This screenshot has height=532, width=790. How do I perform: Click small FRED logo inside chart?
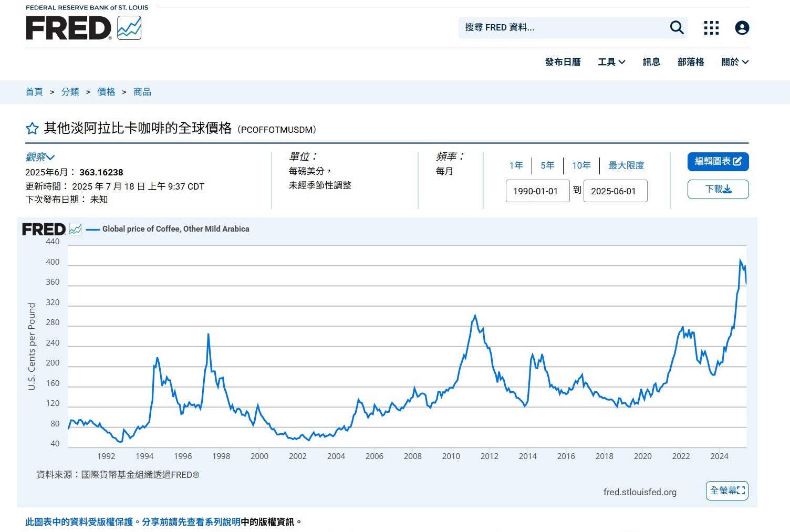(51, 230)
